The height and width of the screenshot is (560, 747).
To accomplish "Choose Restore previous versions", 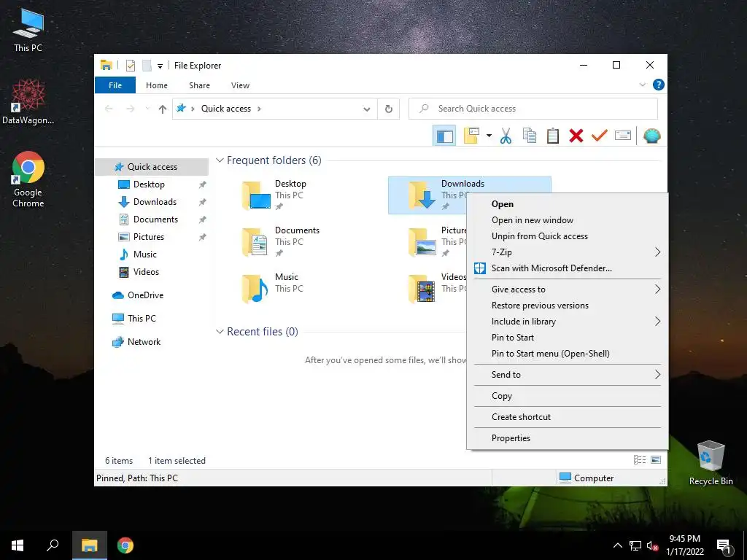I will (x=568, y=306).
